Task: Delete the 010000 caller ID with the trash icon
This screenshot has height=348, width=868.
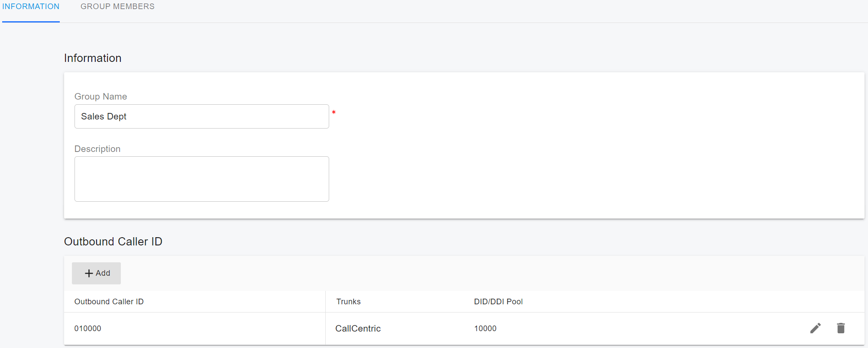Action: point(841,328)
